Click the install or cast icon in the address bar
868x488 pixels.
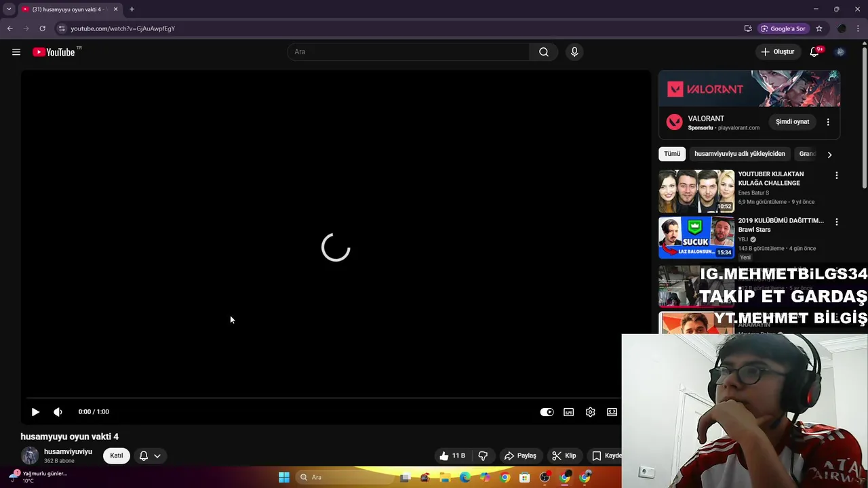pos(748,28)
